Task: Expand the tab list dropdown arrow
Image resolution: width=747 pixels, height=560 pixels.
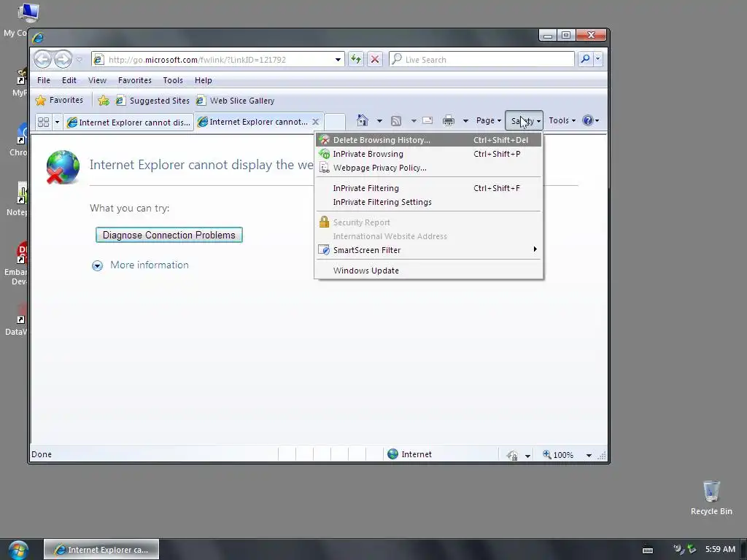Action: point(57,122)
